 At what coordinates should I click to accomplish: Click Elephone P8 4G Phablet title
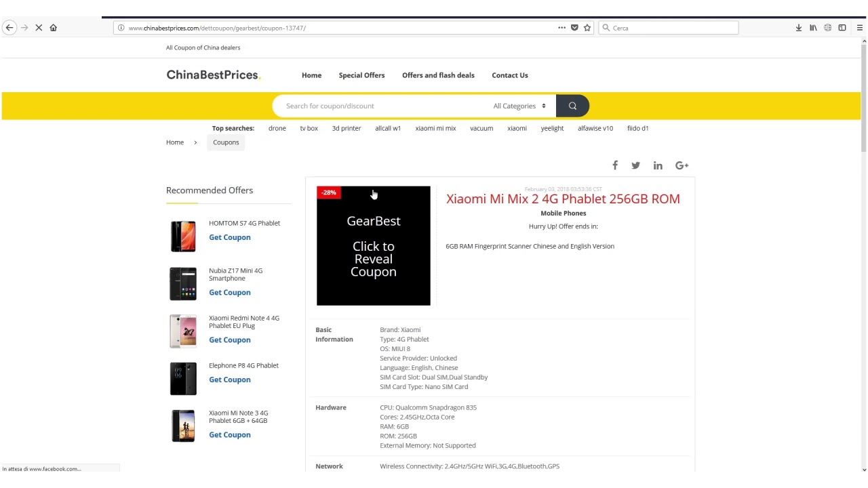pos(243,365)
